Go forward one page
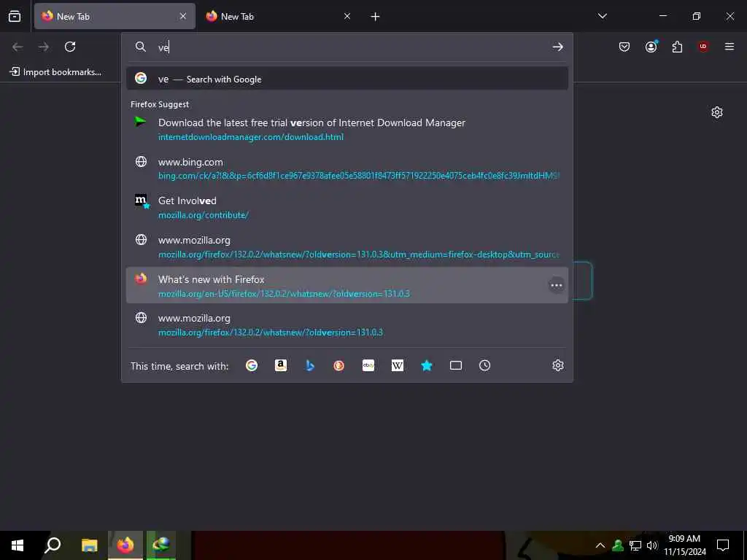This screenshot has height=560, width=747. 44,47
